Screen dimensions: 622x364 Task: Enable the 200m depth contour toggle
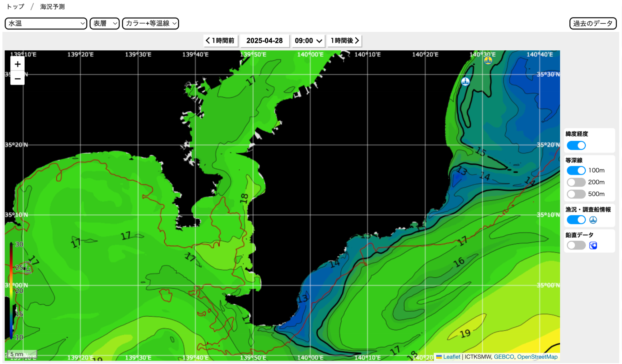point(576,182)
